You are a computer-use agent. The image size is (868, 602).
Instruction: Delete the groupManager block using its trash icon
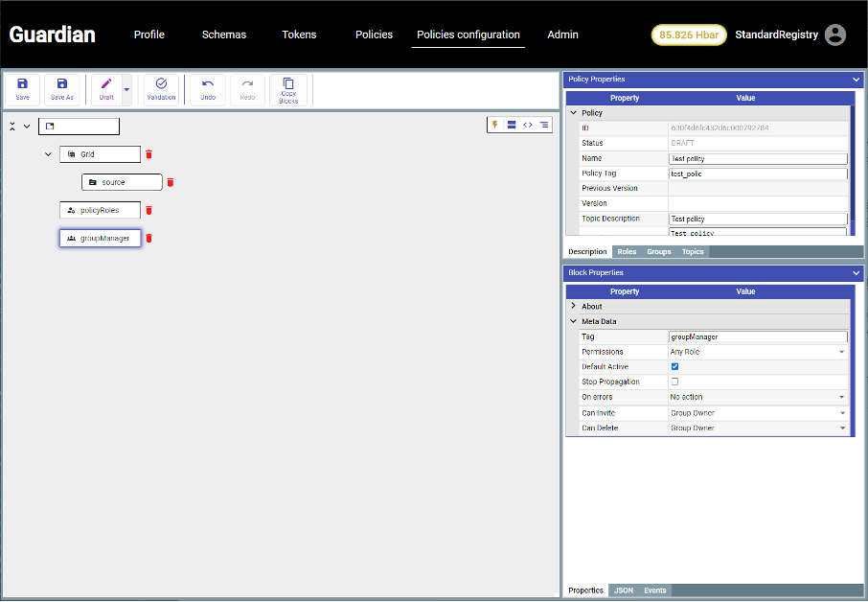pos(149,238)
